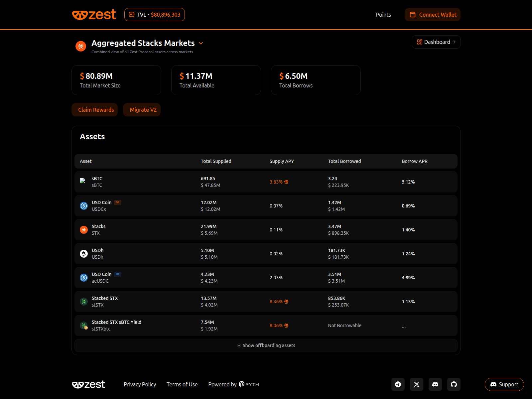Screen dimensions: 532x399
Task: Open the Terms of Use link
Action: [x=182, y=384]
